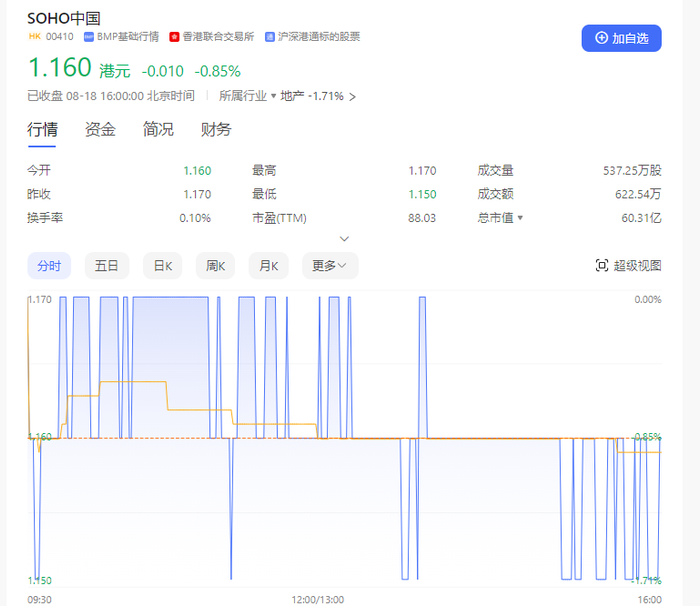This screenshot has width=700, height=606.
Task: Click the 成交额 value 622.54万
Action: tap(638, 194)
